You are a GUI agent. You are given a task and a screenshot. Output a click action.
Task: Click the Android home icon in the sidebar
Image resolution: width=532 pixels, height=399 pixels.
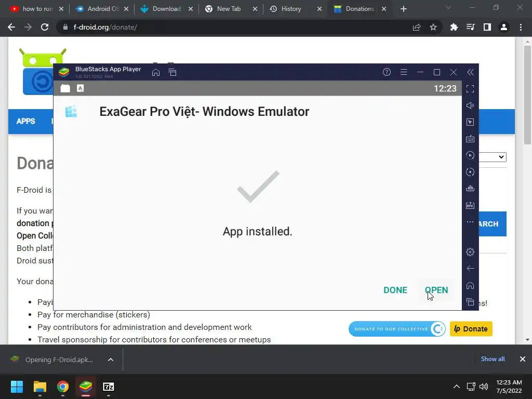click(x=470, y=285)
